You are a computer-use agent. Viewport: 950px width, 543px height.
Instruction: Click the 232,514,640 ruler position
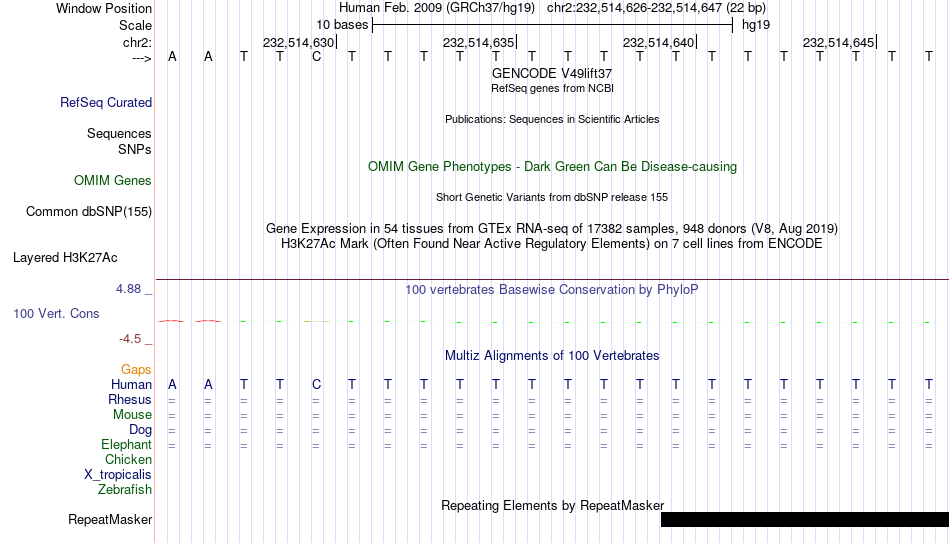(659, 42)
